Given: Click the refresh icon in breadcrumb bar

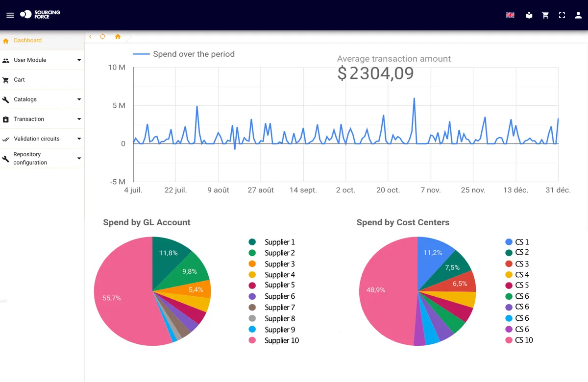Looking at the screenshot, I should pyautogui.click(x=103, y=37).
